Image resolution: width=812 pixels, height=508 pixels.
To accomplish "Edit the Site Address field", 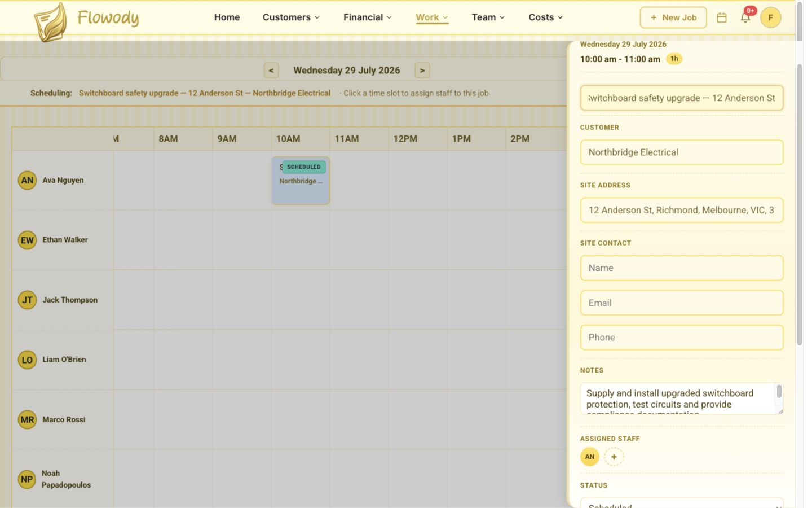I will (682, 210).
